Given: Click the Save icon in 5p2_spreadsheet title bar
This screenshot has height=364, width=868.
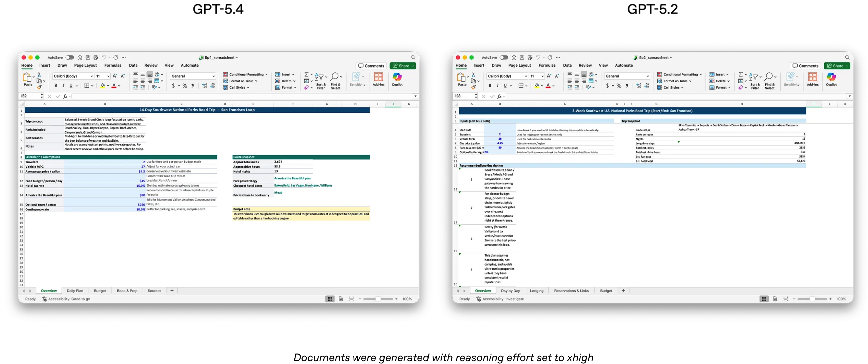Looking at the screenshot, I should coord(522,58).
